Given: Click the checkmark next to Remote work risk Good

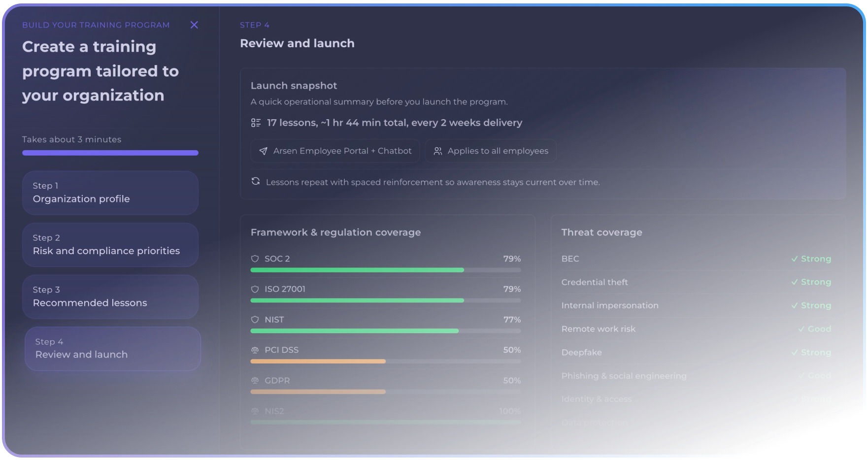Looking at the screenshot, I should (801, 329).
